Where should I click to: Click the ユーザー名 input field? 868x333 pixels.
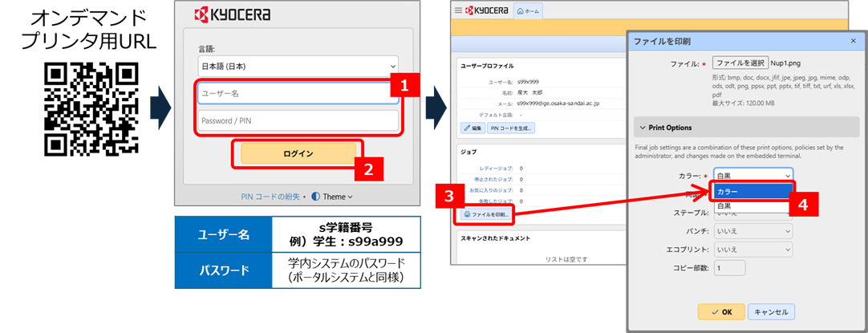pyautogui.click(x=298, y=94)
